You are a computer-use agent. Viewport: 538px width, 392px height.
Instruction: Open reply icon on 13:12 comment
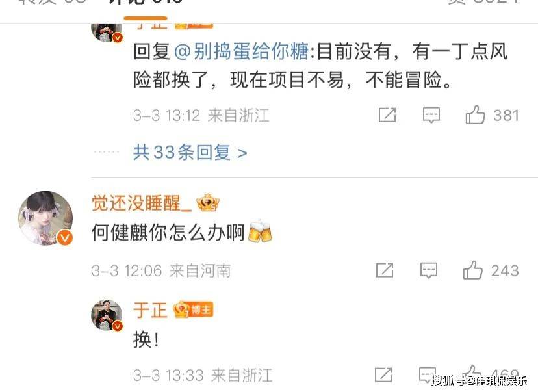(431, 115)
